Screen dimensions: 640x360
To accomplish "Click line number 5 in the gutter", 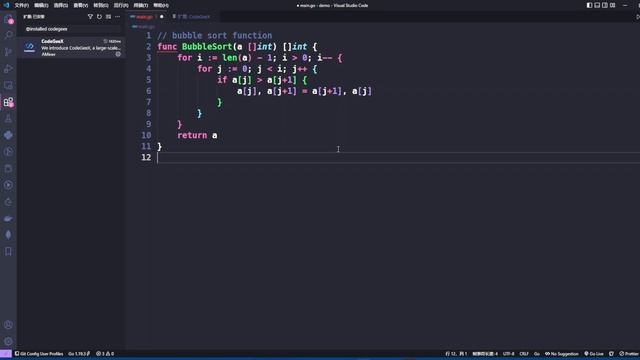I will coord(149,80).
